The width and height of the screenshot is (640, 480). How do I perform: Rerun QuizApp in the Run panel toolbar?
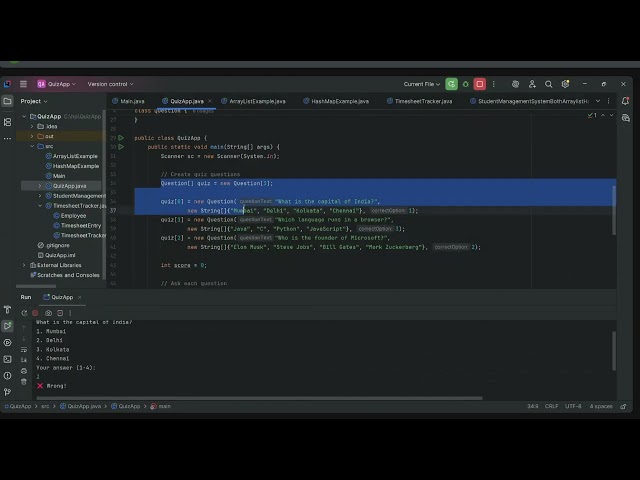click(x=24, y=313)
